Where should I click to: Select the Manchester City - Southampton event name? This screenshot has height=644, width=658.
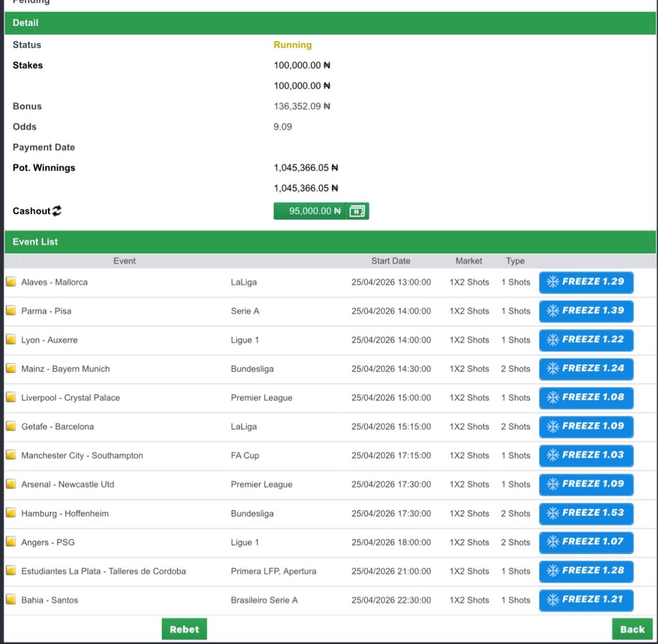click(82, 456)
